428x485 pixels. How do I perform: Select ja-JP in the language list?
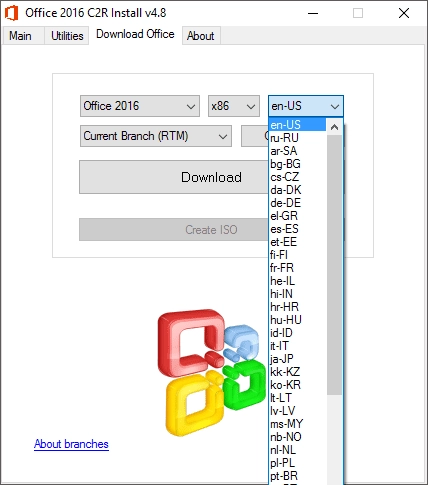tap(297, 359)
